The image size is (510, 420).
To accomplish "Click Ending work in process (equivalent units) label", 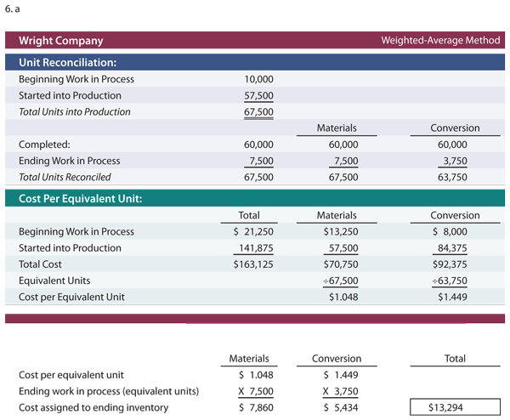I will click(x=109, y=391).
